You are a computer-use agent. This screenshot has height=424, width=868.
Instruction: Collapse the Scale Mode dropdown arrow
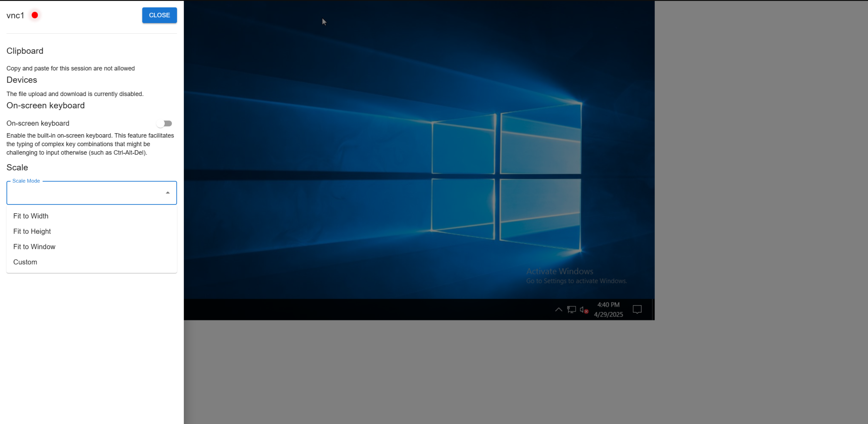[x=168, y=193]
